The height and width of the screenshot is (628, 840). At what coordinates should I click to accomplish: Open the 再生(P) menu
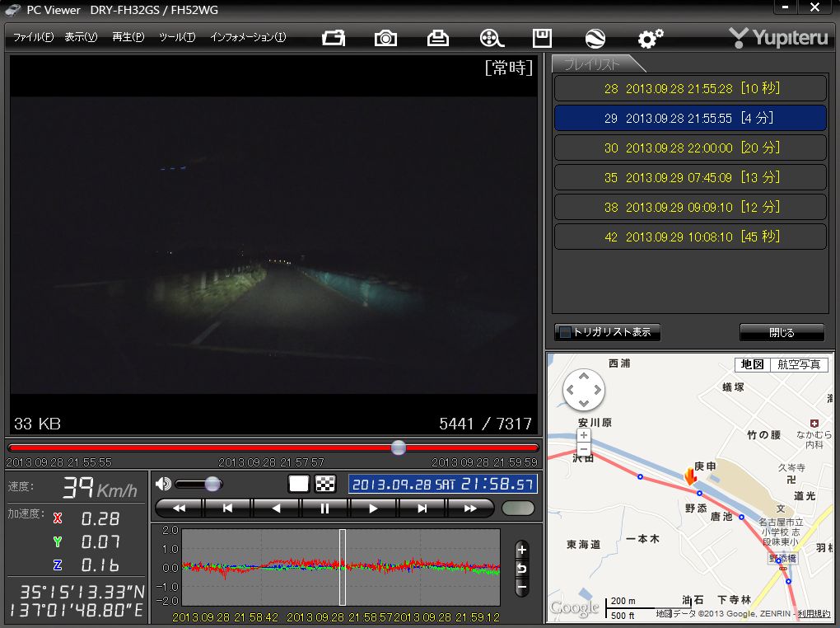click(x=128, y=37)
